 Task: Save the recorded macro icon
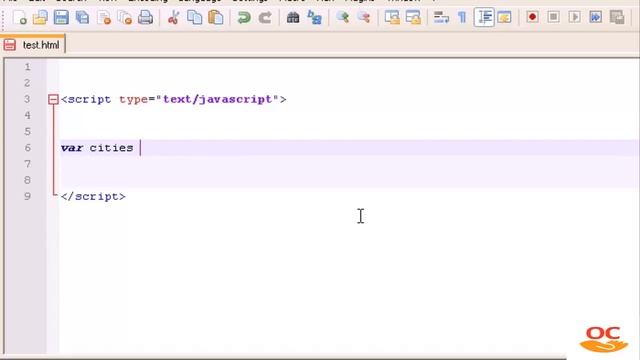pyautogui.click(x=617, y=17)
